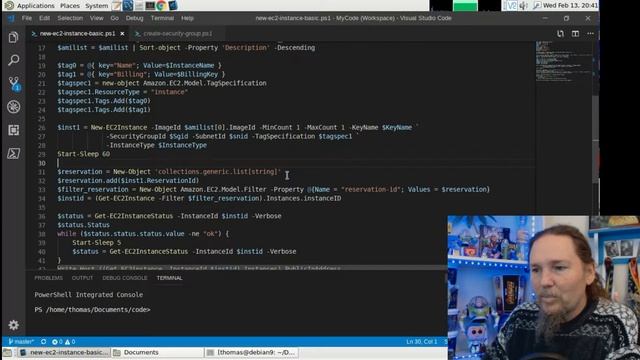Select the new-ec2-instance-basic.ps1 editor tab
640x360 pixels.
[x=77, y=33]
